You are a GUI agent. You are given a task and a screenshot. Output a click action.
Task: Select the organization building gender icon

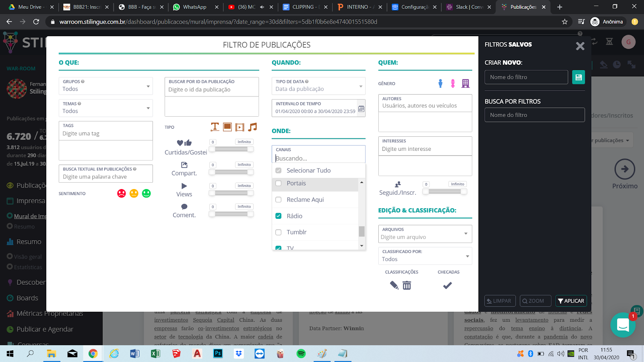pos(465,83)
